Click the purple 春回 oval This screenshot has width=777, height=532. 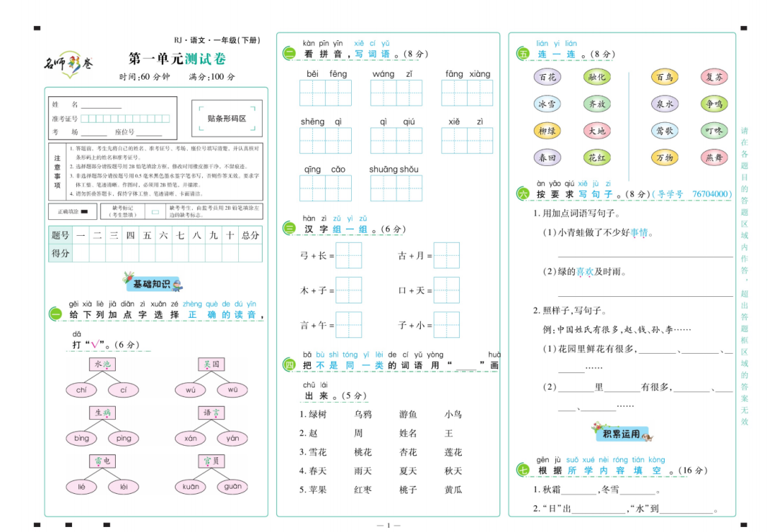547,157
